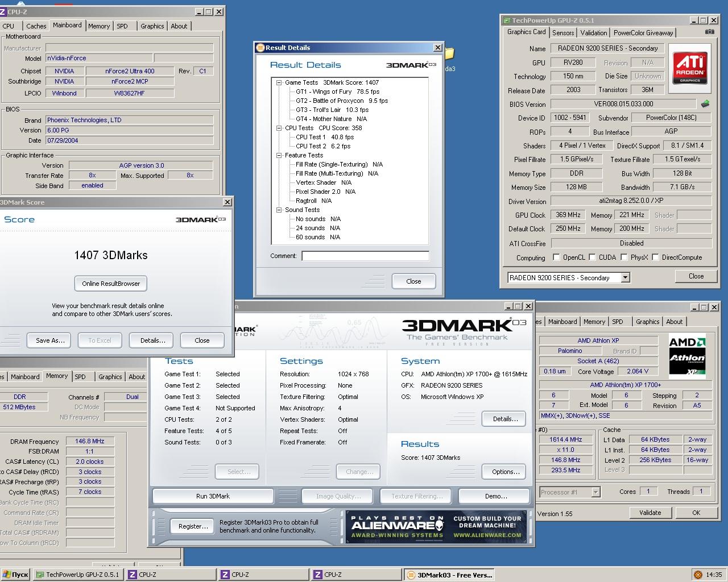This screenshot has height=582, width=728.
Task: Click the Online ResultBrowser button
Action: (111, 284)
